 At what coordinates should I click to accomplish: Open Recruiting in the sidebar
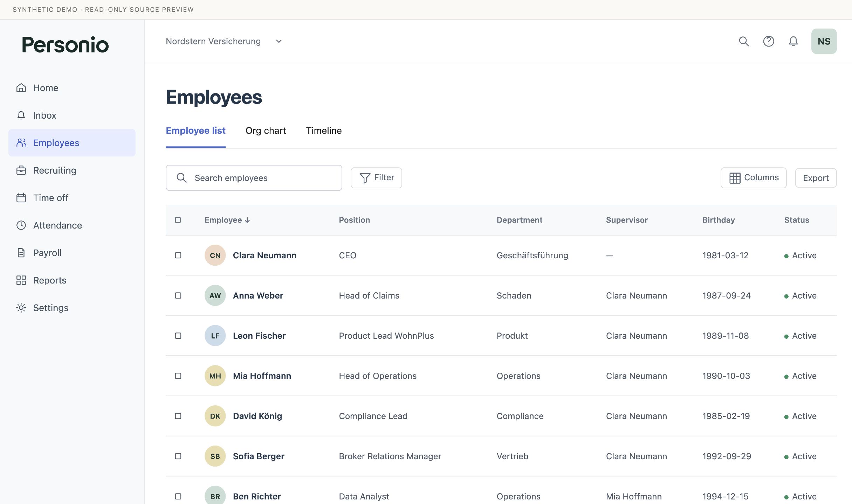pos(72,170)
